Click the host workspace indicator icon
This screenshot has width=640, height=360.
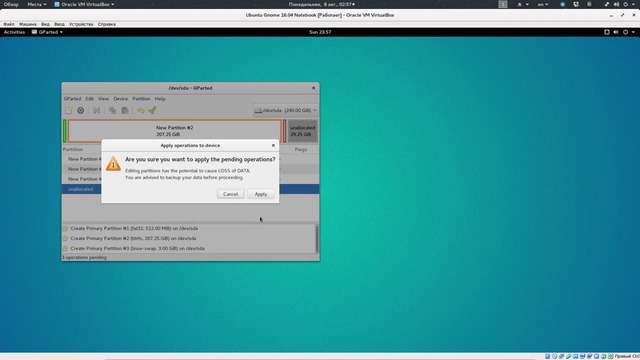[503, 4]
